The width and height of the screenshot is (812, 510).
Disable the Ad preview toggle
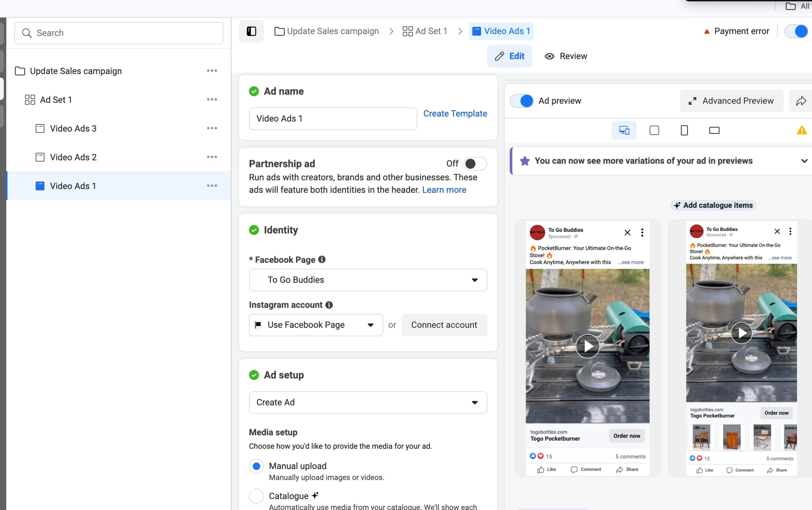point(521,101)
